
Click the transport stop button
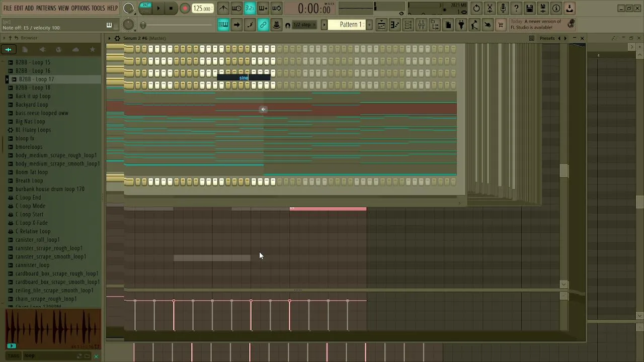click(x=171, y=8)
